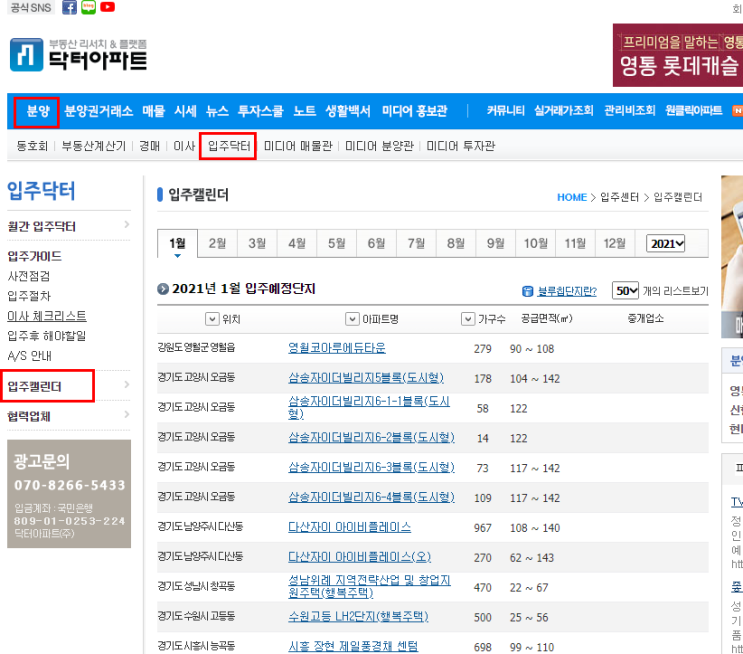Go to 경매 submenu
This screenshot has height=654, width=743.
[x=149, y=146]
